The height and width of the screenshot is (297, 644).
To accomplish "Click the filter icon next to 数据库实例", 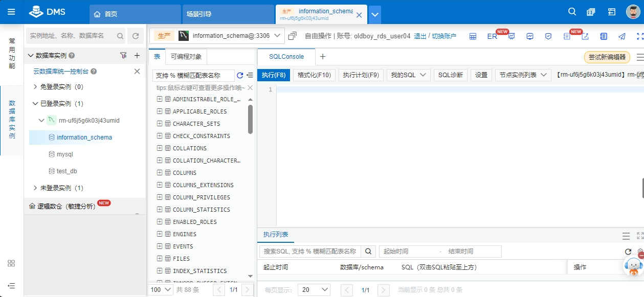I will pos(123,55).
